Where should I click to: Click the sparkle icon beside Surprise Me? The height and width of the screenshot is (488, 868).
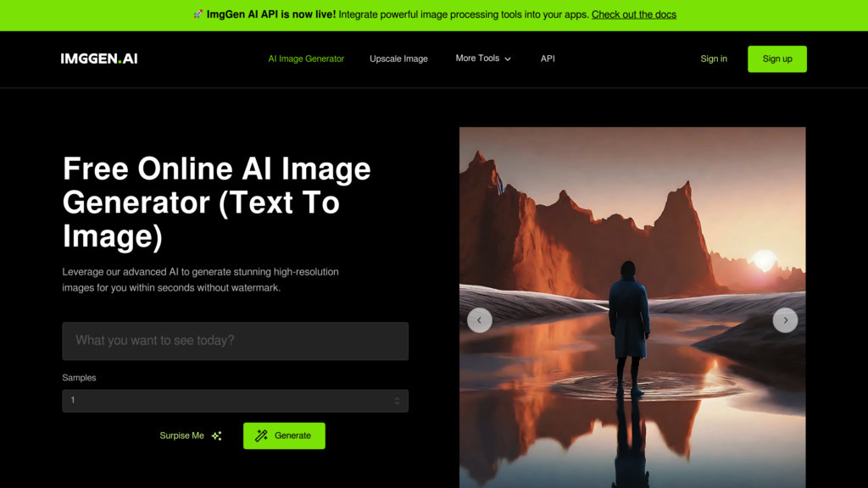[217, 435]
